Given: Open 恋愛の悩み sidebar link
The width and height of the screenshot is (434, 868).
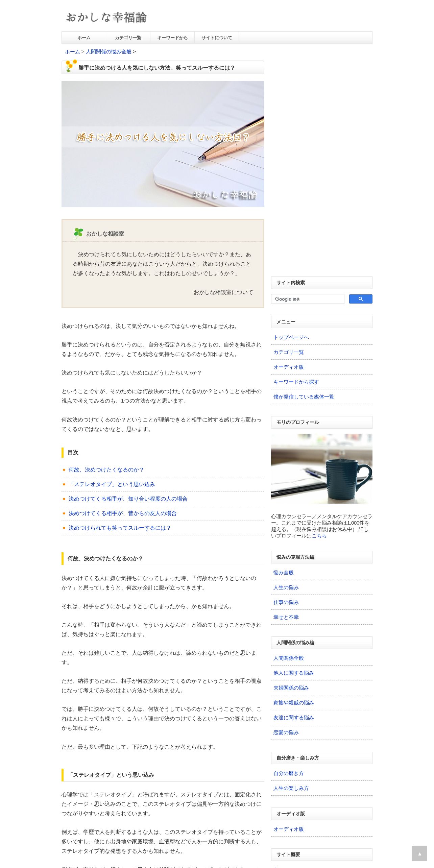Looking at the screenshot, I should pyautogui.click(x=286, y=732).
